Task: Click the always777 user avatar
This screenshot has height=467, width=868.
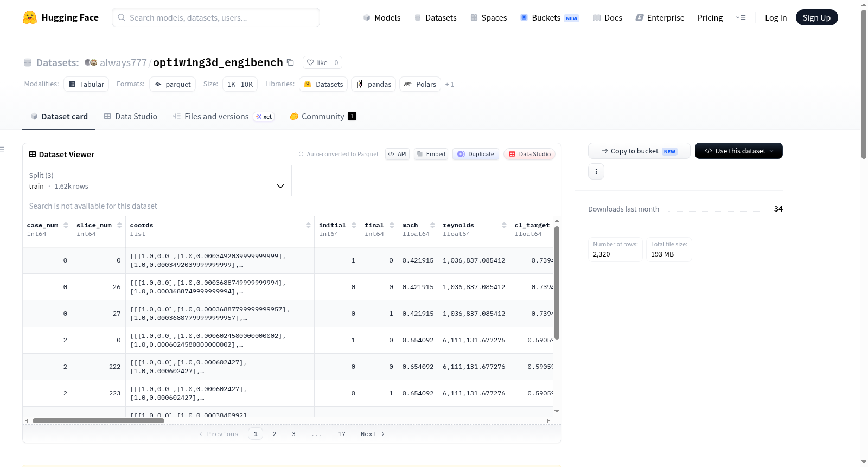Action: 91,62
